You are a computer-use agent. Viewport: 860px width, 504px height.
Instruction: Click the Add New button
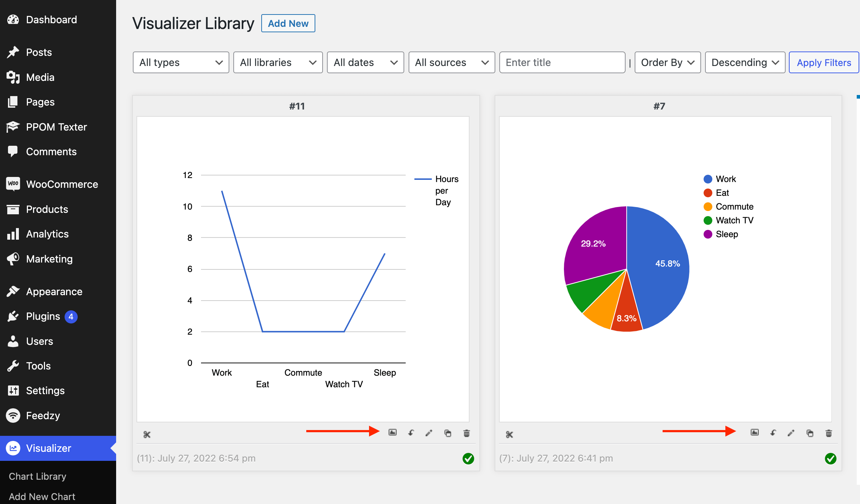point(288,24)
